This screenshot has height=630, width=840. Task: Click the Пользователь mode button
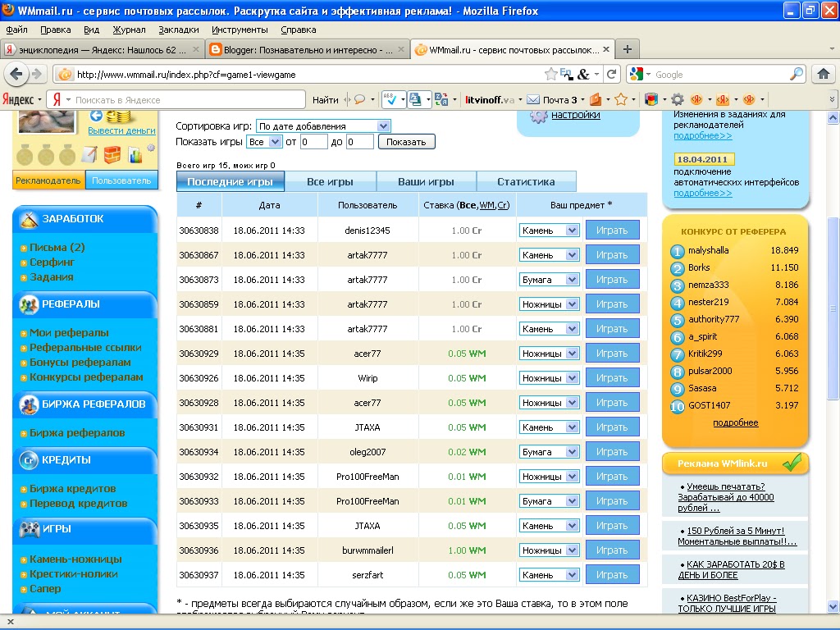point(121,180)
